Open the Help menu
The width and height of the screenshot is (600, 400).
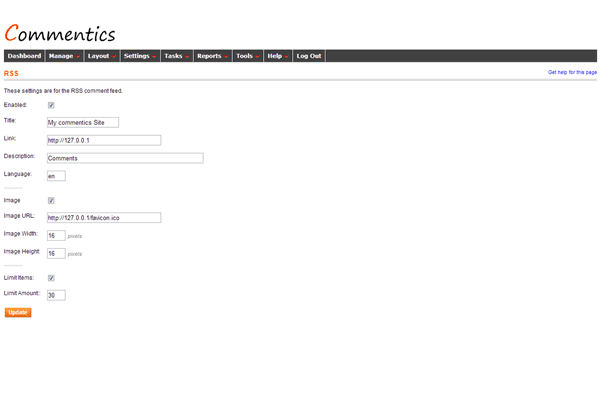coord(277,56)
